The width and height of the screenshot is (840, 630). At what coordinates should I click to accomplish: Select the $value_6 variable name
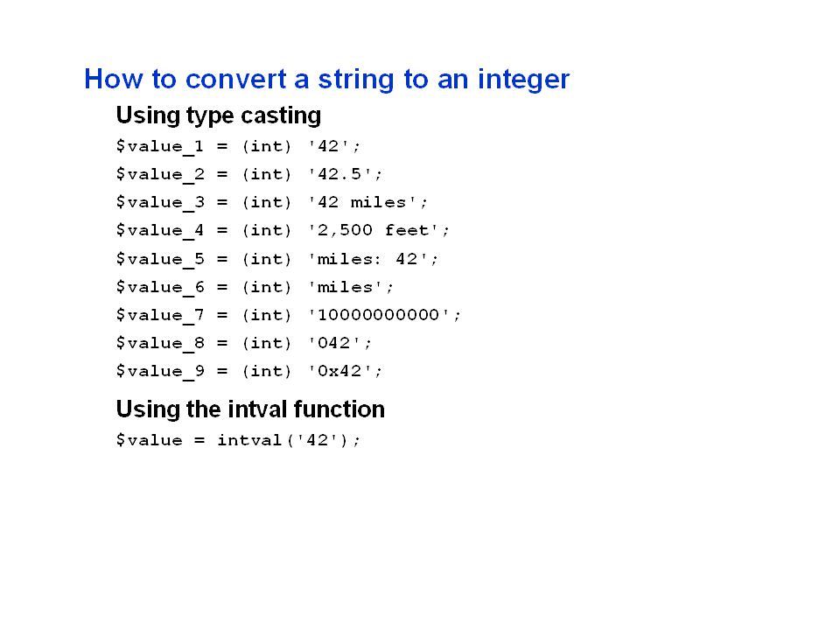(160, 288)
